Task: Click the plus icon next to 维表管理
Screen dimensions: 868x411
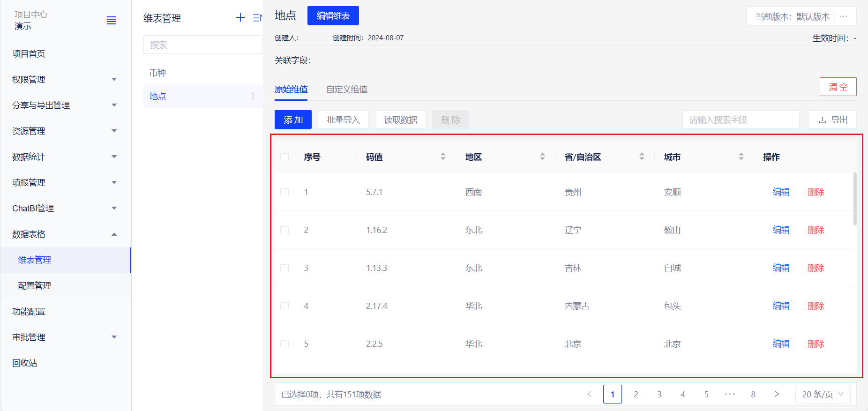Action: pos(240,18)
